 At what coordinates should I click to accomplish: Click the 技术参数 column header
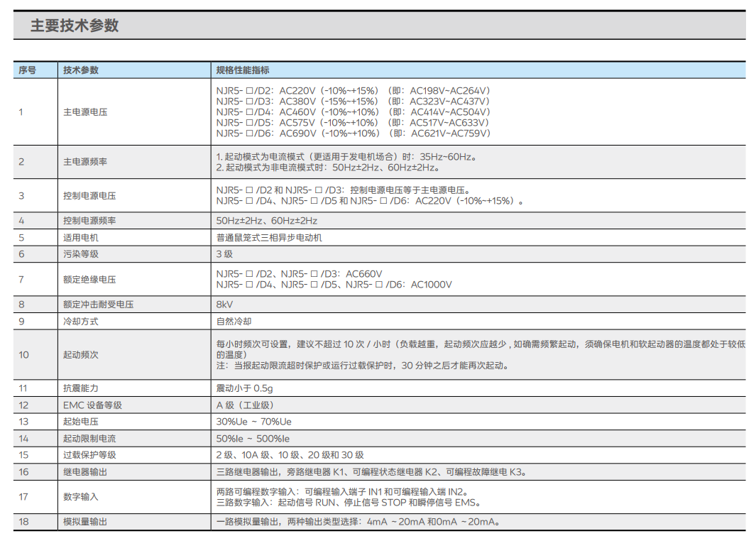[x=81, y=70]
